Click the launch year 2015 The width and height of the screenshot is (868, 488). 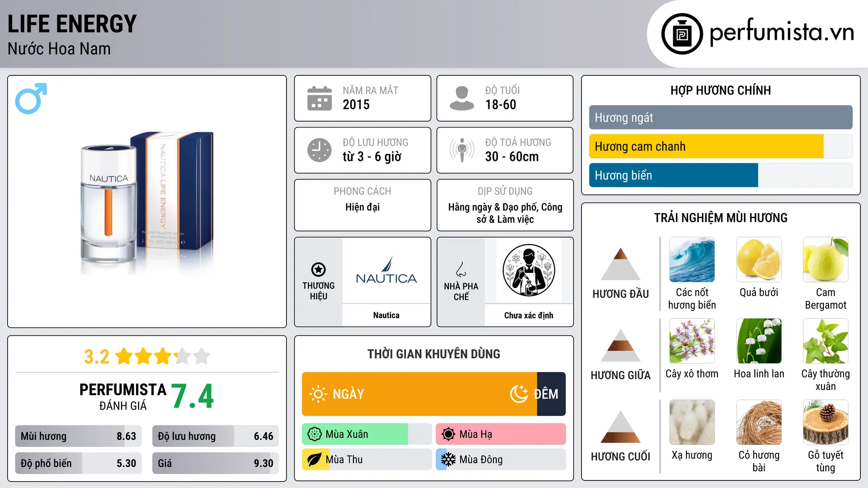coord(356,105)
